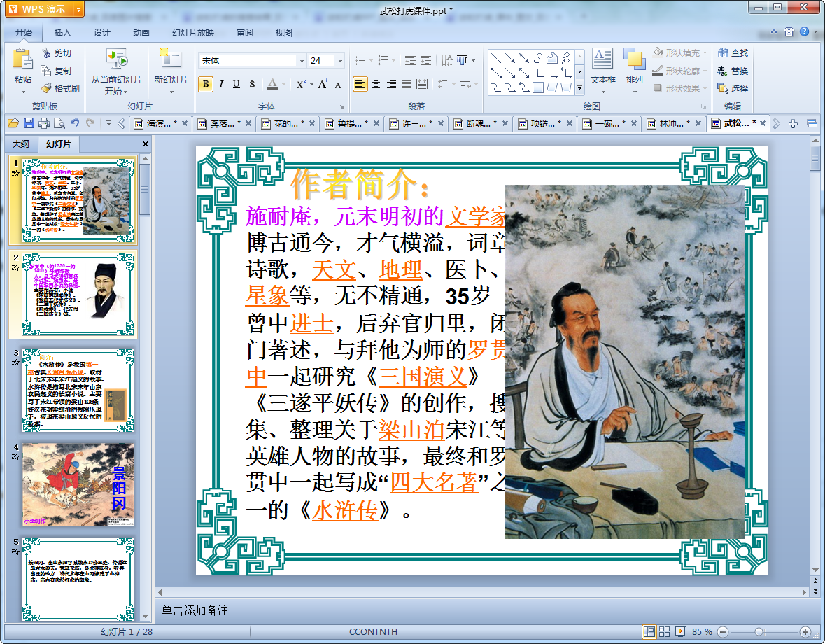
Task: Click the Open folder icon in quick toolbar
Action: tap(13, 123)
